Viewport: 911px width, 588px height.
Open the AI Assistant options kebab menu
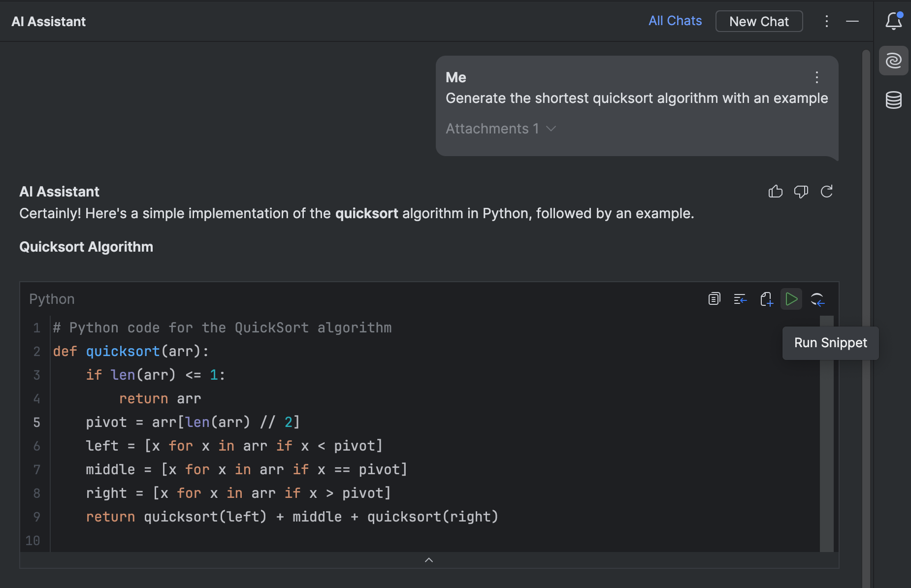point(826,21)
